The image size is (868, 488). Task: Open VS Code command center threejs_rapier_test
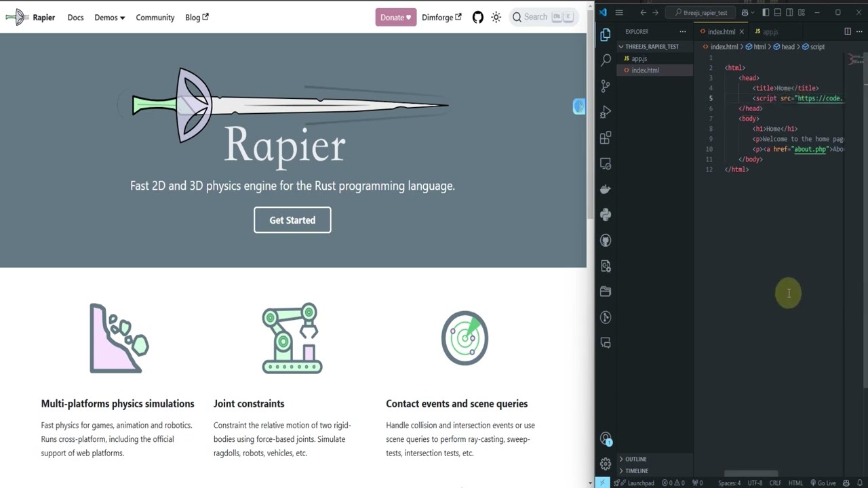point(701,12)
